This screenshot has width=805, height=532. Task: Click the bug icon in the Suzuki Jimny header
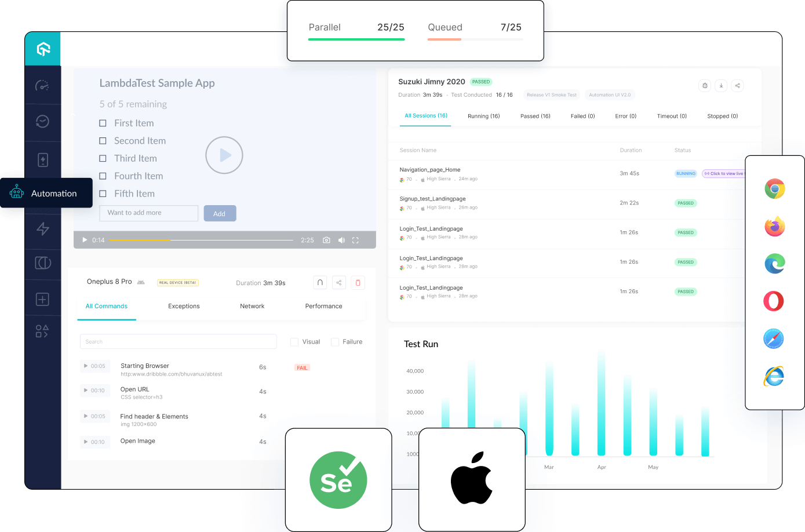705,86
